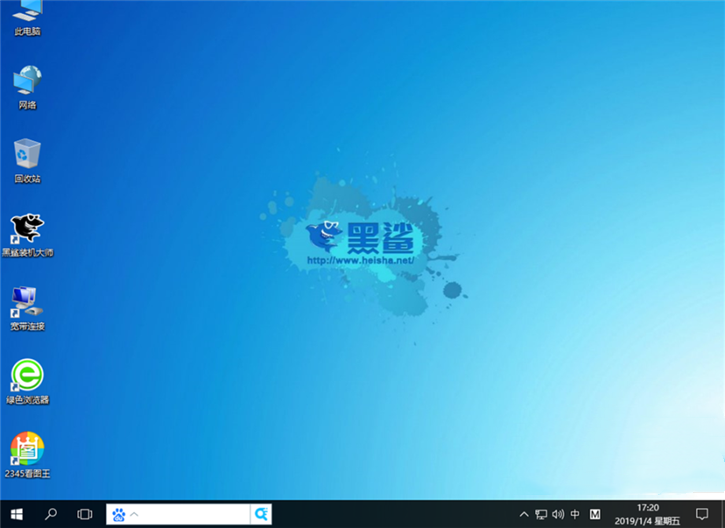
Task: Open the 宽带连接 shortcut
Action: 27,304
